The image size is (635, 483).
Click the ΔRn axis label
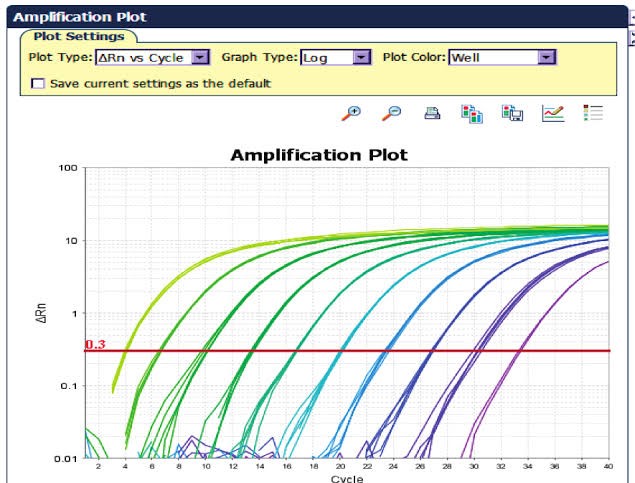coord(41,313)
